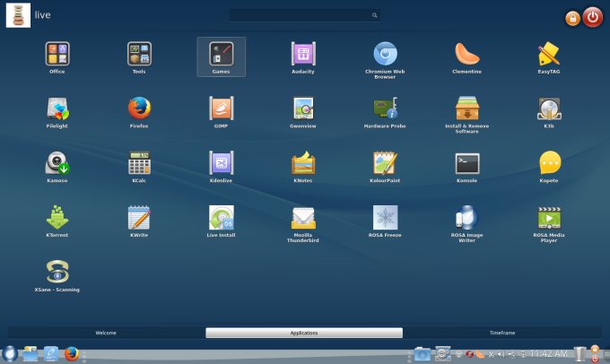This screenshot has height=364, width=610.
Task: Click the live user avatar picture
Action: pos(18,15)
